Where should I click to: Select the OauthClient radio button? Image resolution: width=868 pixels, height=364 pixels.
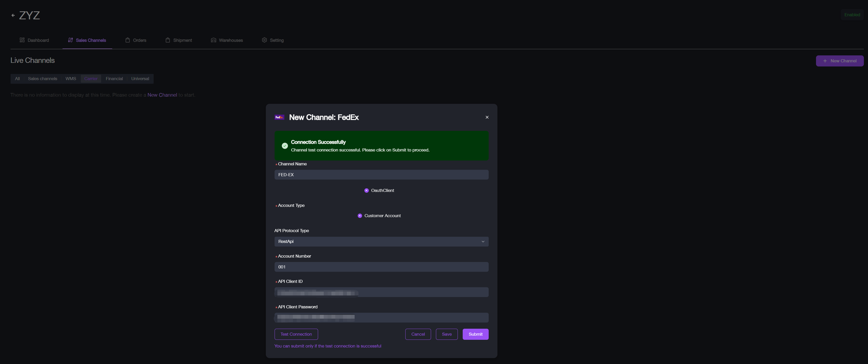366,191
